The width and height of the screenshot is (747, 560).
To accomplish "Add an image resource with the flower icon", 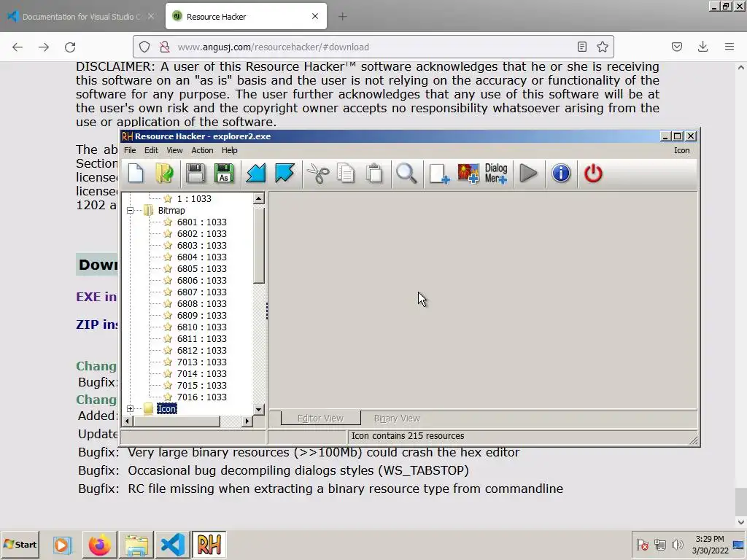I will tap(468, 174).
